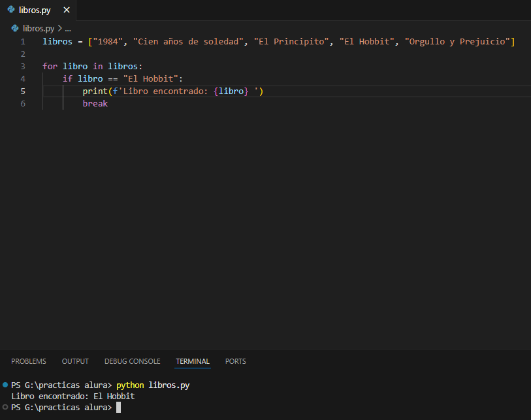Open the OUTPUT panel tab

click(75, 361)
